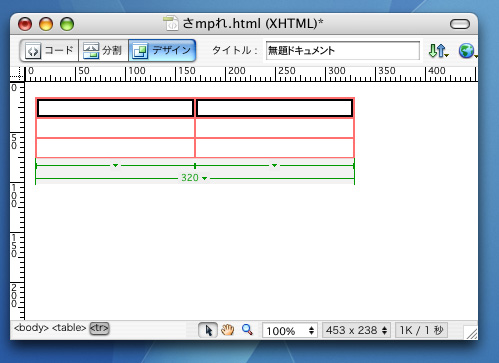Click the middle-left table cell
Viewport: 499px width, 363px height.
pos(115,128)
